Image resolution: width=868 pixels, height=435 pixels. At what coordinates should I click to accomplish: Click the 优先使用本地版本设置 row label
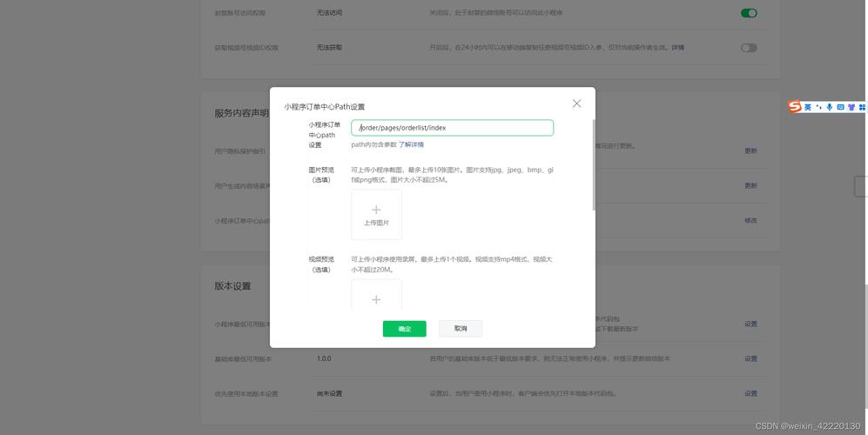tap(246, 394)
